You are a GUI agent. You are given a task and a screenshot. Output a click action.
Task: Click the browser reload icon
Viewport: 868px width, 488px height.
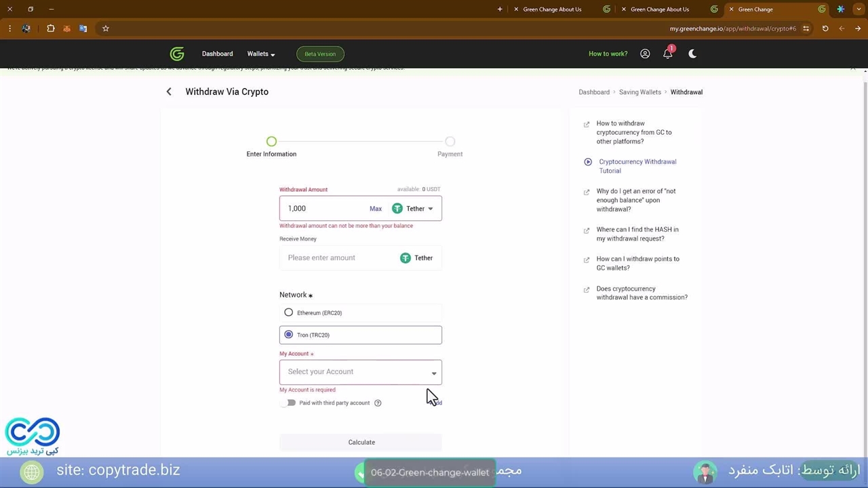pos(825,28)
